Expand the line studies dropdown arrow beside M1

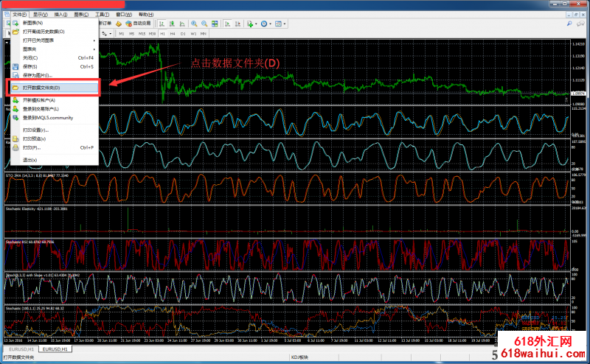click(x=110, y=33)
